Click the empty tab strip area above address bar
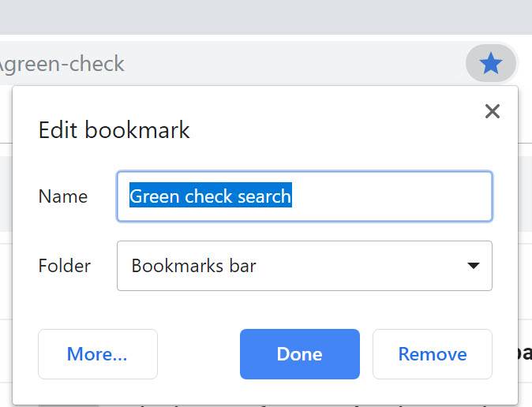 pyautogui.click(x=266, y=17)
